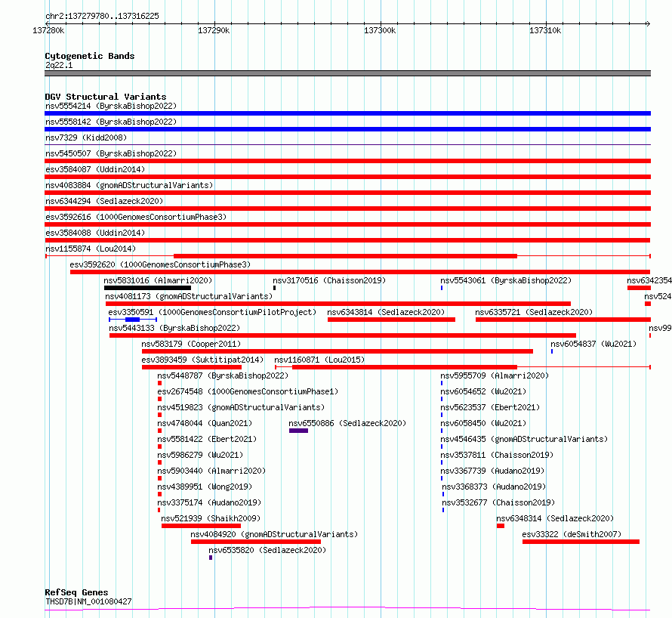Click nsv6054837 (Wu2021) label

pyautogui.click(x=593, y=344)
